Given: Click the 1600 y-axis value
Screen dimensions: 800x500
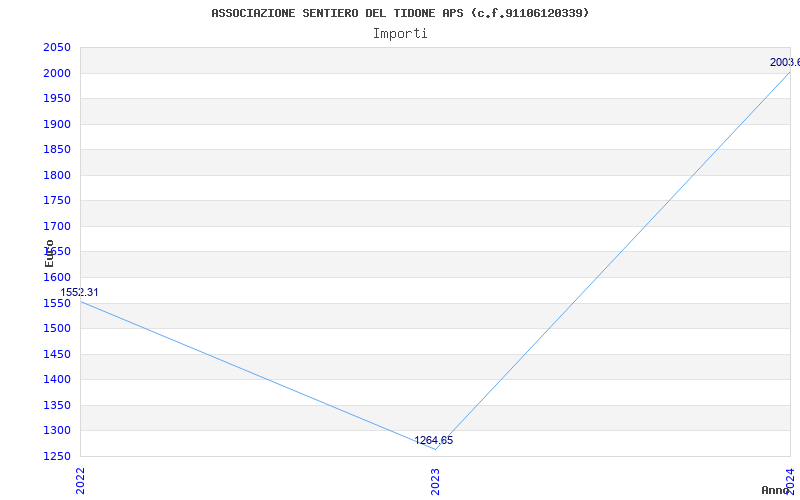Looking at the screenshot, I should (x=57, y=277).
